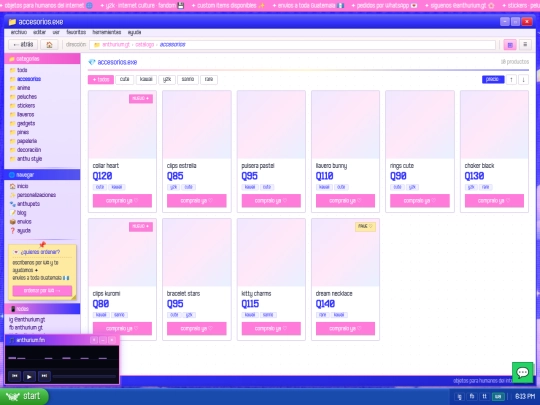Open the editar menu
Image resolution: width=540 pixels, height=405 pixels.
tap(40, 32)
